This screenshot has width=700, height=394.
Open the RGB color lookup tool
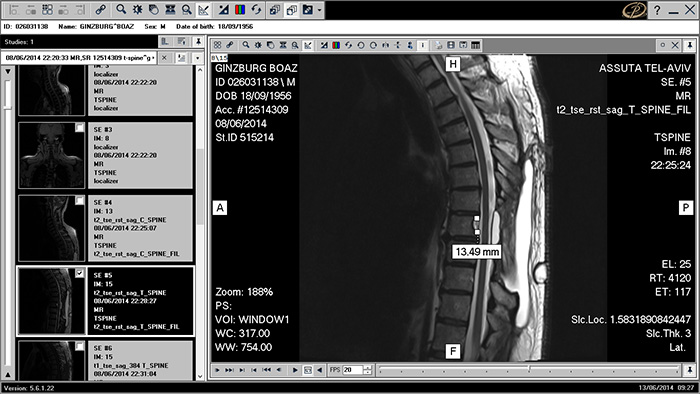tap(240, 9)
